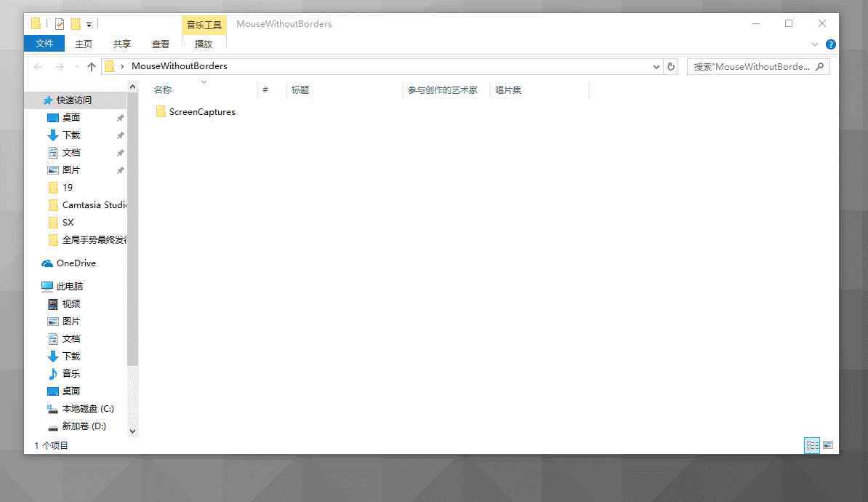Open 新加卷 (D:) drive

click(84, 426)
